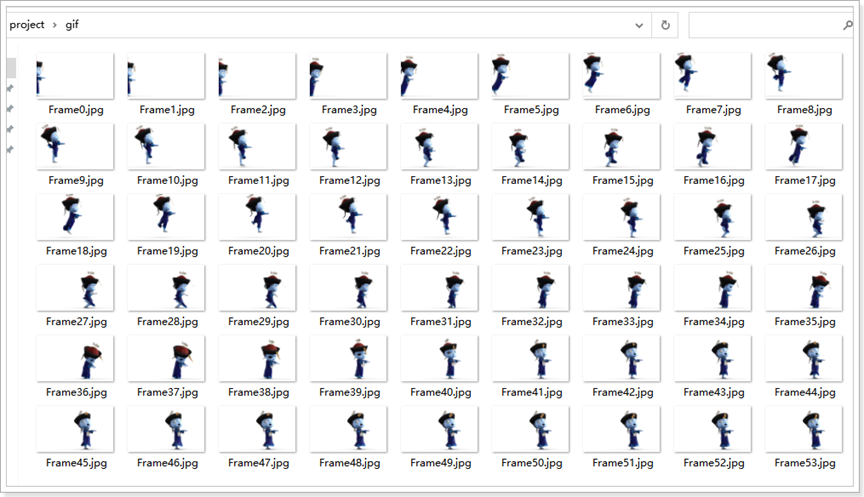Select the Frame27.jpg thumbnail
864x497 pixels.
pos(75,288)
